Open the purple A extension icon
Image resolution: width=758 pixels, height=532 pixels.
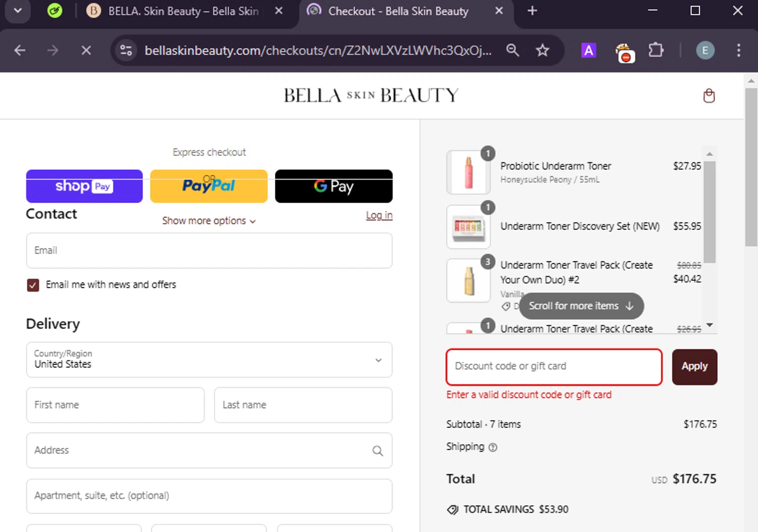pyautogui.click(x=589, y=51)
